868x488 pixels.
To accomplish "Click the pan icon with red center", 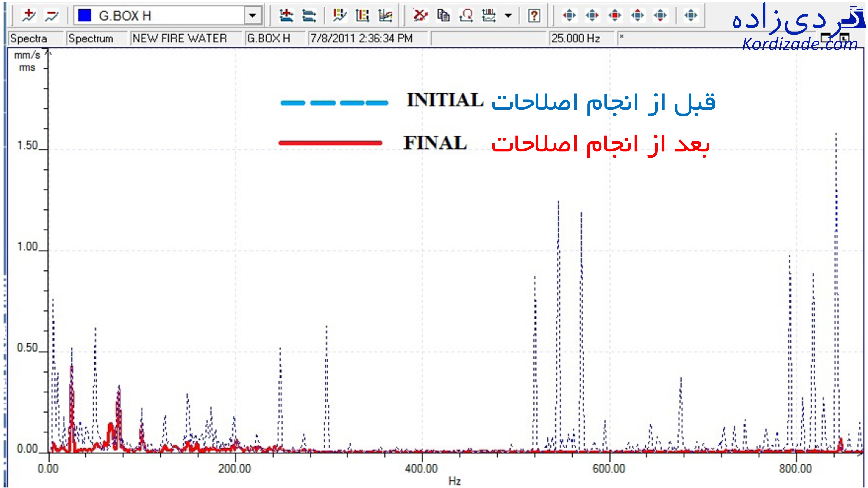I will pyautogui.click(x=615, y=16).
